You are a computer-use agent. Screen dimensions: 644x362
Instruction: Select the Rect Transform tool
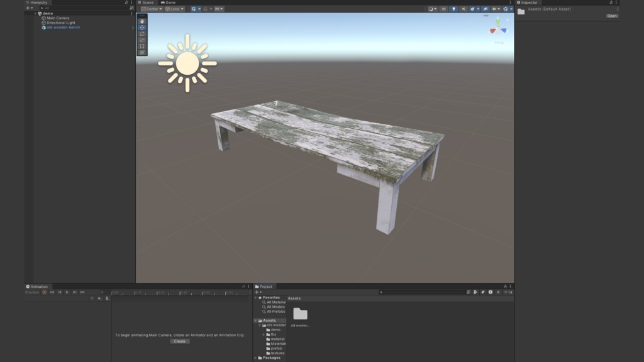coord(142,45)
